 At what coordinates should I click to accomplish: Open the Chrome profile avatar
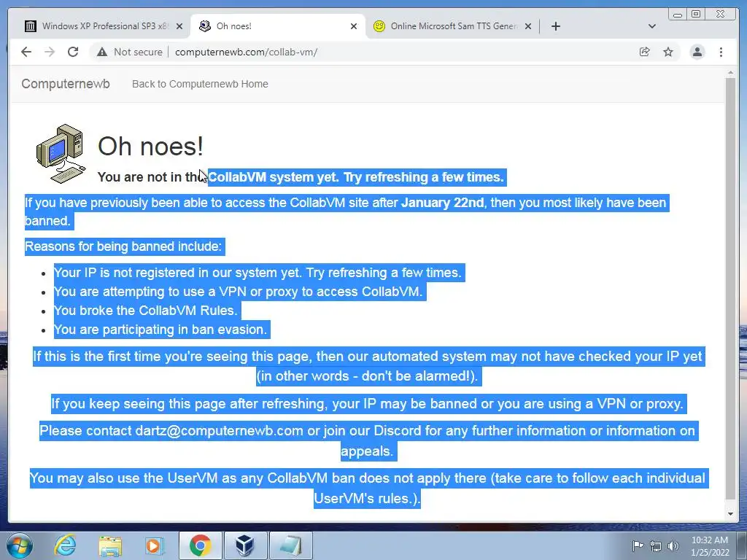click(697, 52)
